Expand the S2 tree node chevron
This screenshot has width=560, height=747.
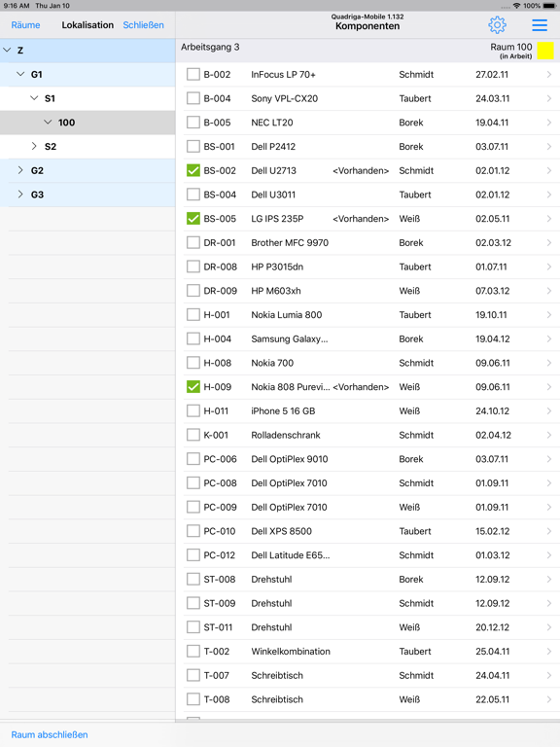point(34,146)
